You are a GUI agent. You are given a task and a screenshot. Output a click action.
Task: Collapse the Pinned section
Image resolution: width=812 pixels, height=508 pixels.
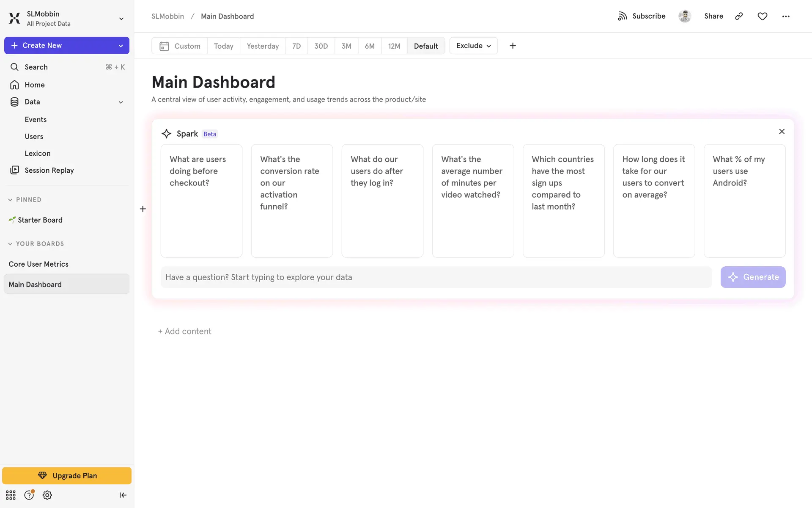(10, 200)
